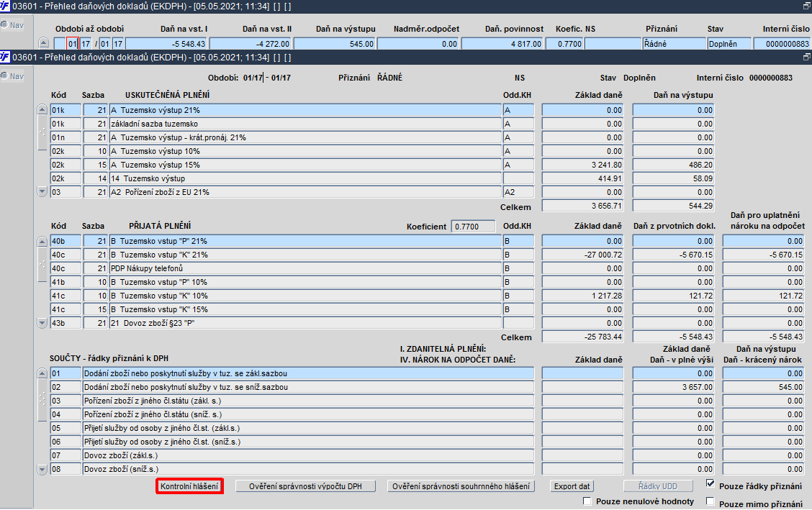The height and width of the screenshot is (510, 812).
Task: Toggle the Pouze řádky přiznání checkbox
Action: [710, 483]
